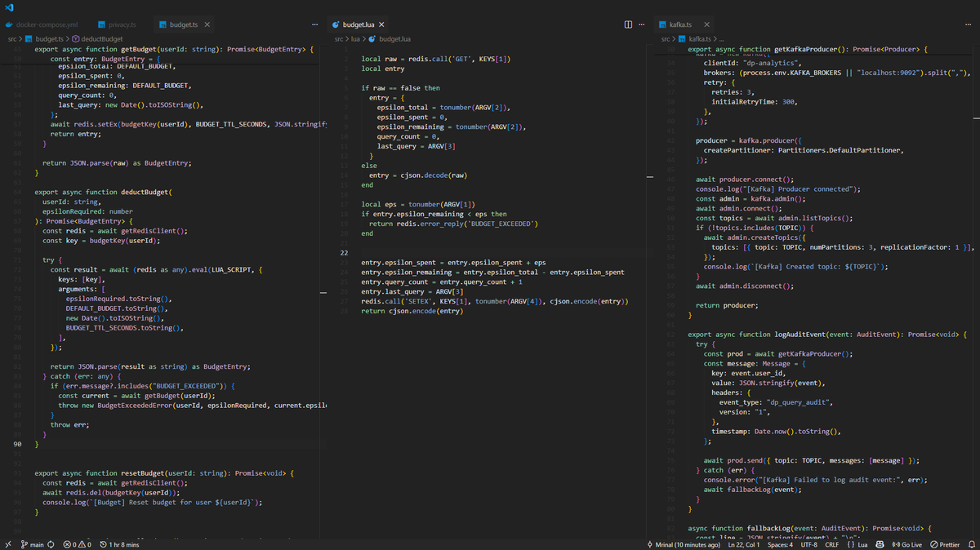
Task: Click the lua folder breadcrumb
Action: click(x=355, y=38)
